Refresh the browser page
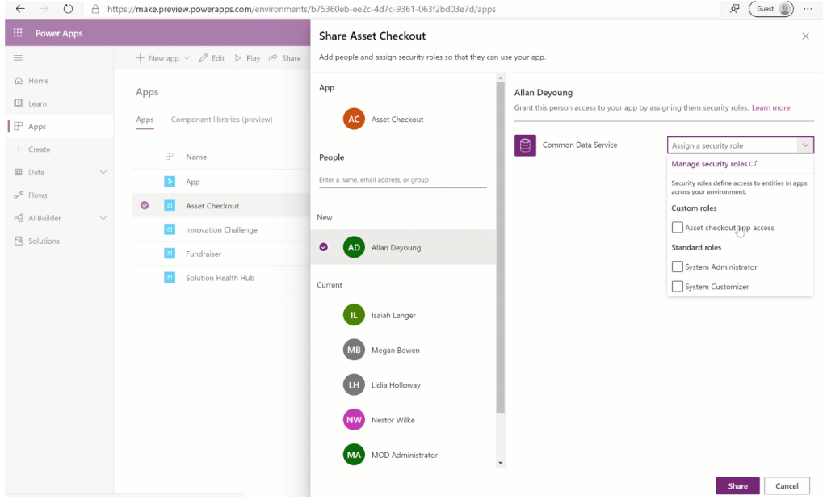This screenshot has height=504, width=827. click(68, 9)
